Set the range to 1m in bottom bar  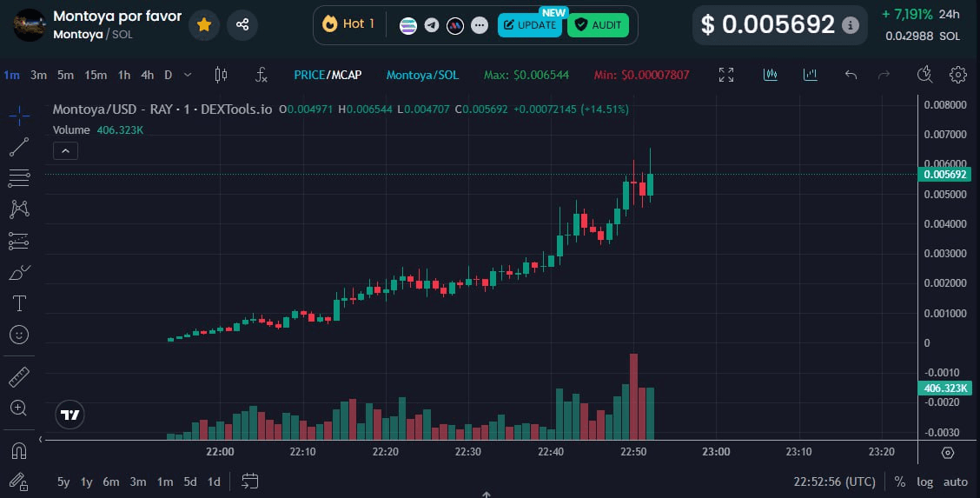164,481
